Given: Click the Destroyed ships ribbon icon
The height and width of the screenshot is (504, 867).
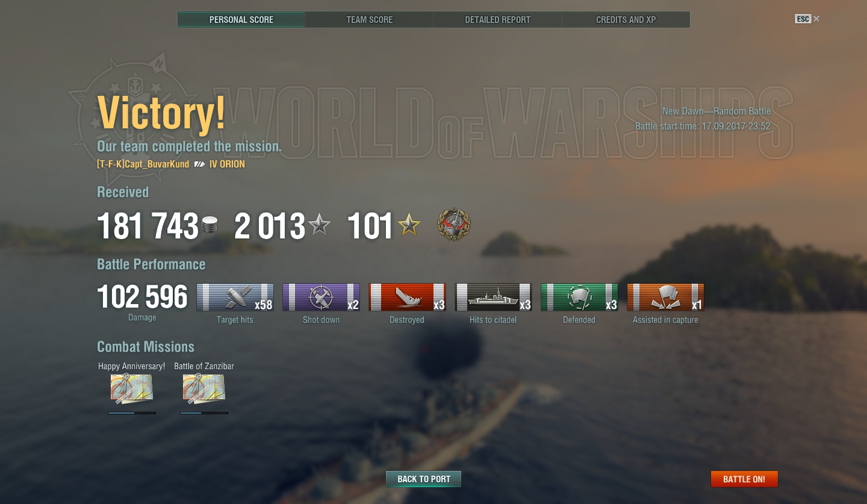Looking at the screenshot, I should click(x=407, y=297).
